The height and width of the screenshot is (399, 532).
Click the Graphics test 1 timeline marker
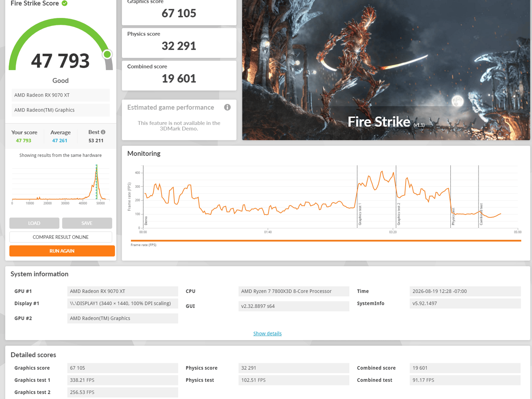360,214
